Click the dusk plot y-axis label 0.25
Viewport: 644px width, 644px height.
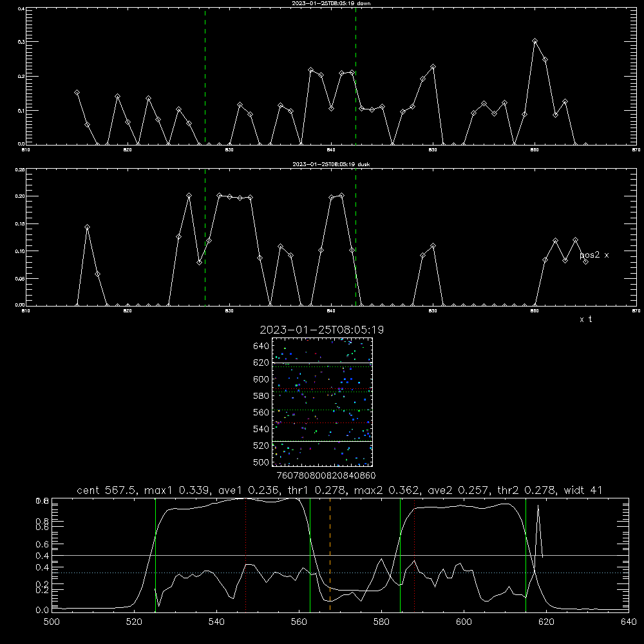coord(20,169)
